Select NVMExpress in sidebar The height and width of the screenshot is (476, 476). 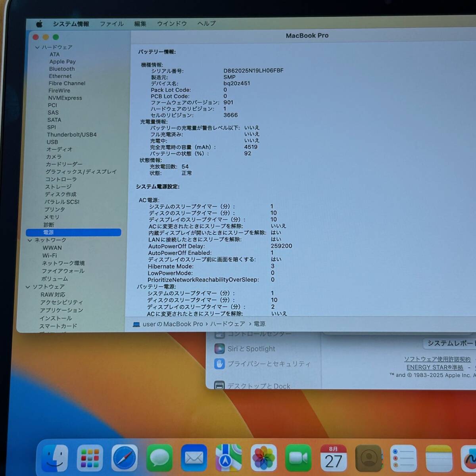65,98
